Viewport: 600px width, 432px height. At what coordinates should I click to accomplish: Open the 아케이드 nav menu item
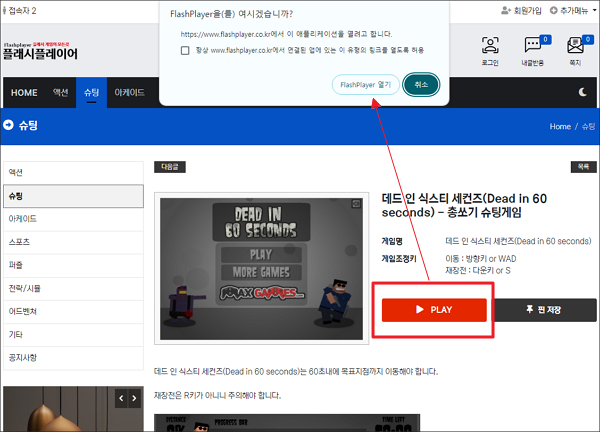pos(130,93)
